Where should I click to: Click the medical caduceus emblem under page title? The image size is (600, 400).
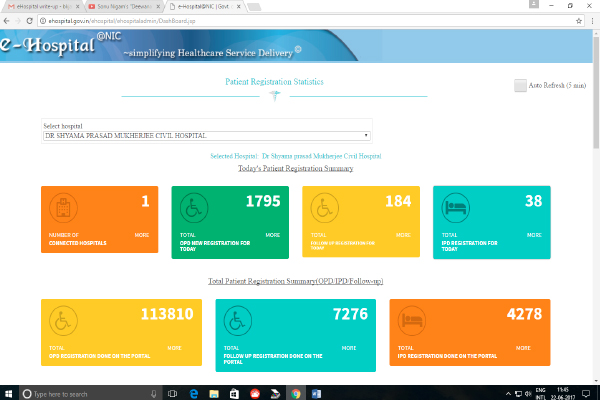[x=274, y=95]
